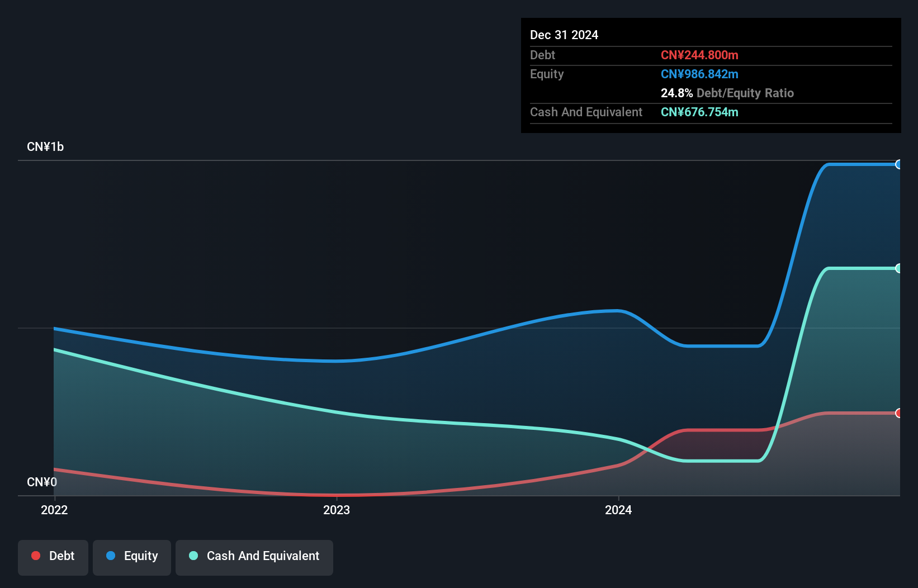Toggle the Equity series in legend

[x=132, y=557]
